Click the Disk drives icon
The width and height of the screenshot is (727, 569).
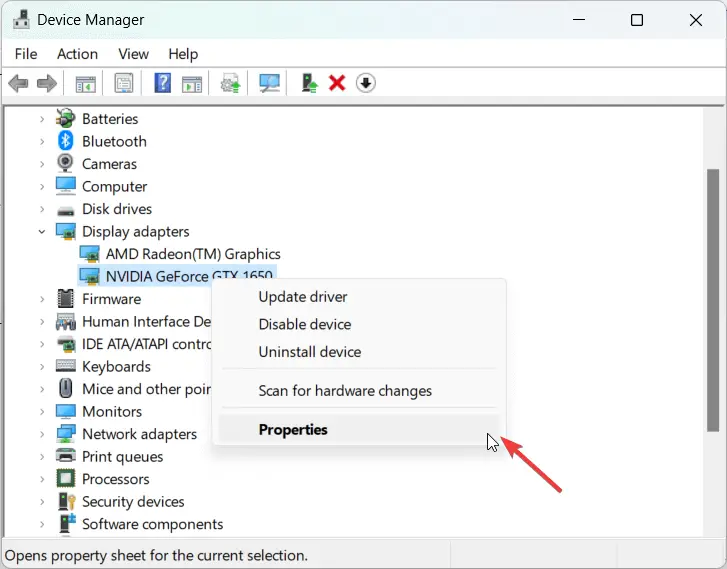tap(65, 211)
